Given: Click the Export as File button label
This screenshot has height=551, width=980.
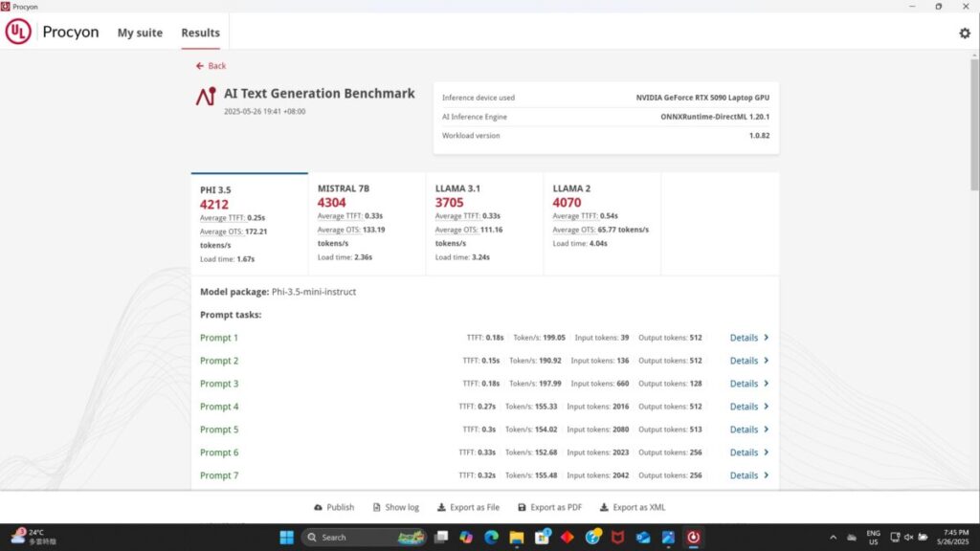Looking at the screenshot, I should 475,507.
